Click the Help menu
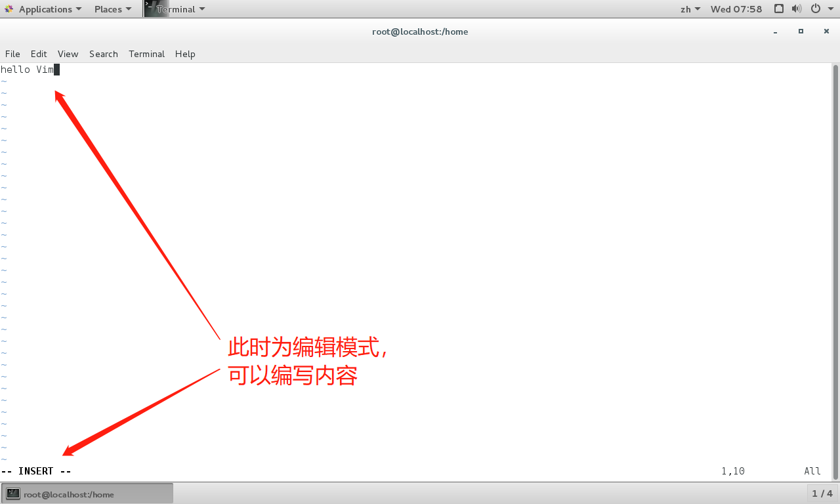Screen dimensions: 840x504 [185, 54]
